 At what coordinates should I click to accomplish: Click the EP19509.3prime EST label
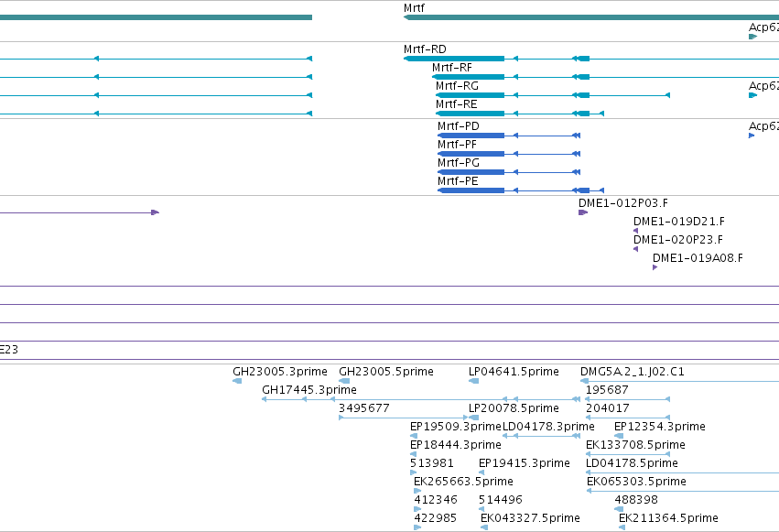456,427
